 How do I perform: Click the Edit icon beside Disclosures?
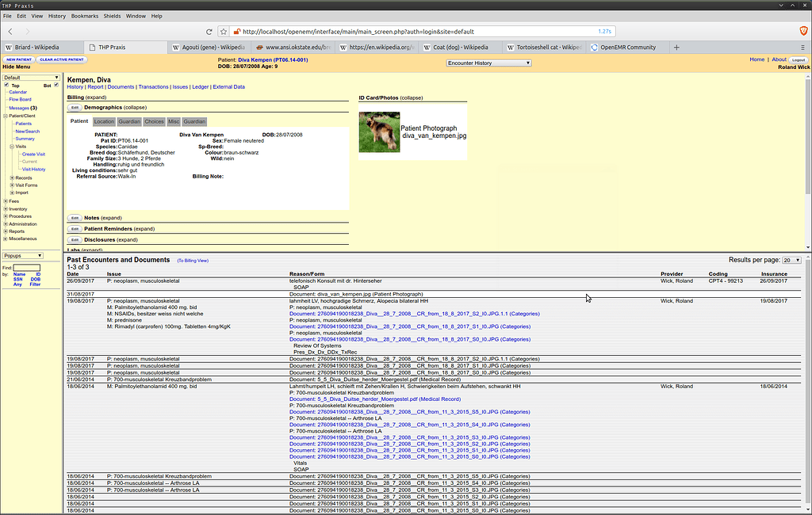click(x=75, y=239)
